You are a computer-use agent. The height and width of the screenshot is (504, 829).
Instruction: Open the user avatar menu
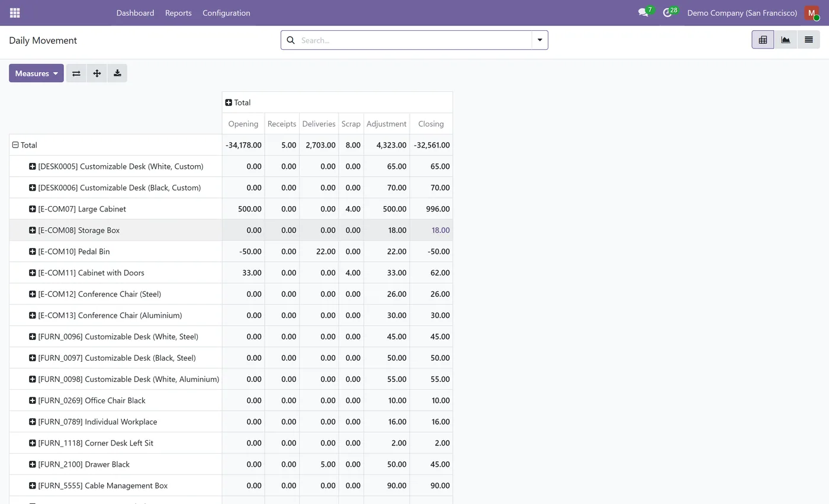point(812,13)
